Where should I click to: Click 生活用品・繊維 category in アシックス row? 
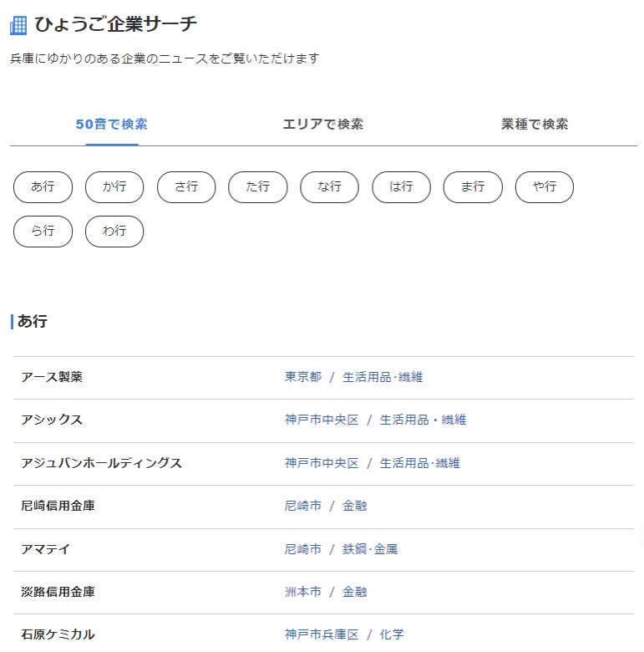pyautogui.click(x=423, y=420)
